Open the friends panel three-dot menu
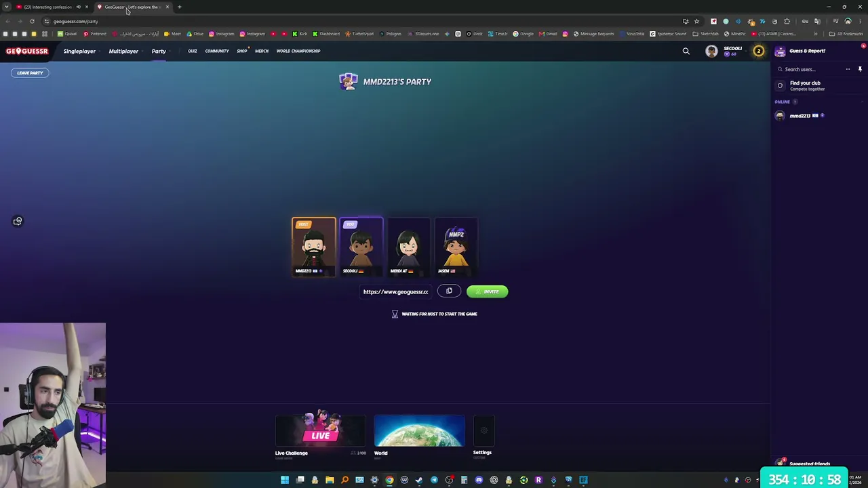The width and height of the screenshot is (868, 488). point(848,69)
